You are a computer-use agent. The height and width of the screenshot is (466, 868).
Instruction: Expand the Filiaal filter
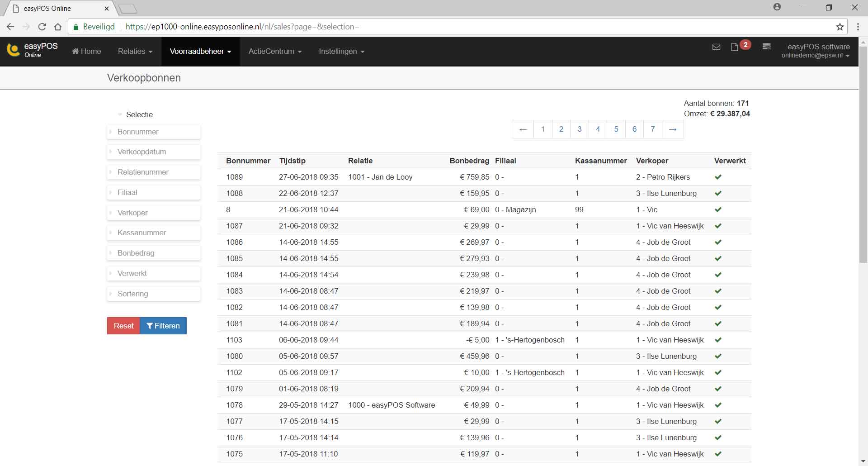click(x=154, y=192)
